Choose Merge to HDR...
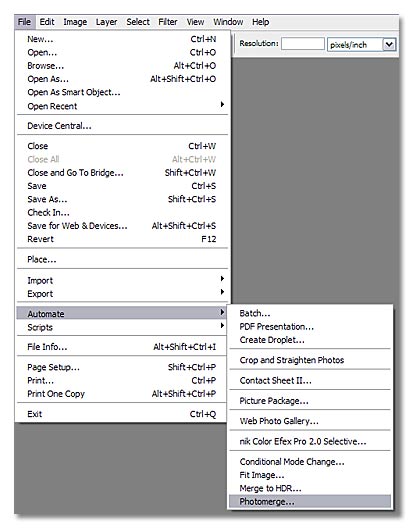 pyautogui.click(x=310, y=488)
